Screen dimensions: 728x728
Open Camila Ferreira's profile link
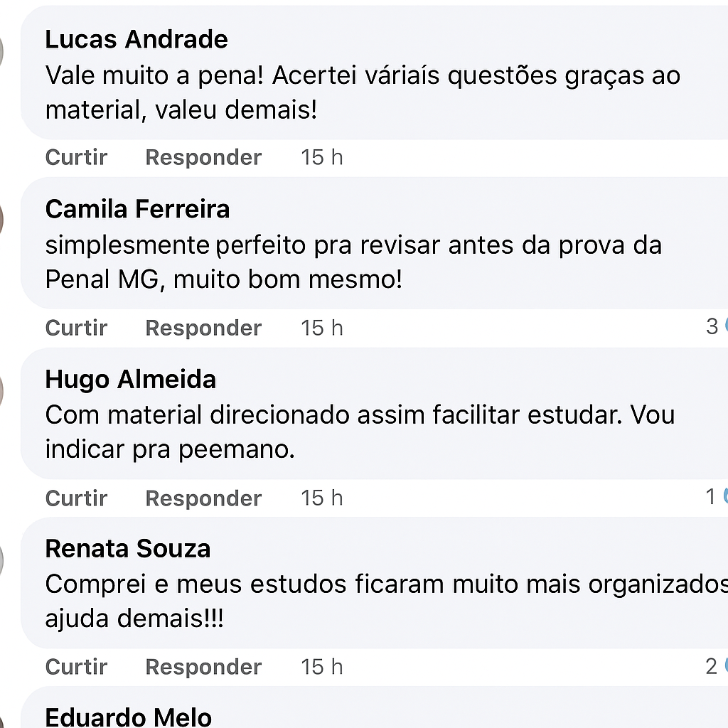point(137,209)
